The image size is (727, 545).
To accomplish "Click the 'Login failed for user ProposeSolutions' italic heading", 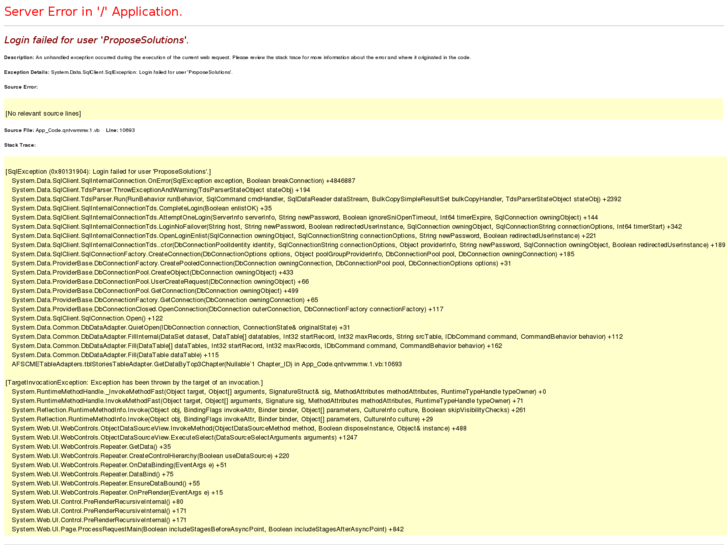I will coord(96,40).
